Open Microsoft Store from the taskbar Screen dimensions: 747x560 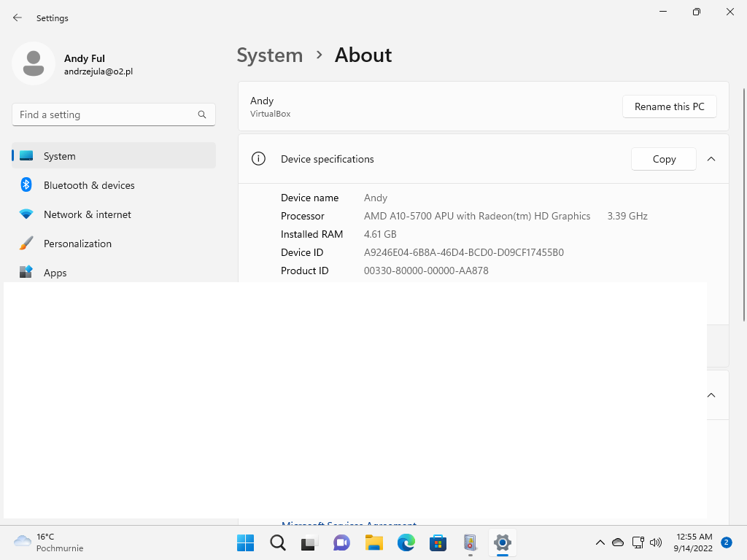coord(438,542)
